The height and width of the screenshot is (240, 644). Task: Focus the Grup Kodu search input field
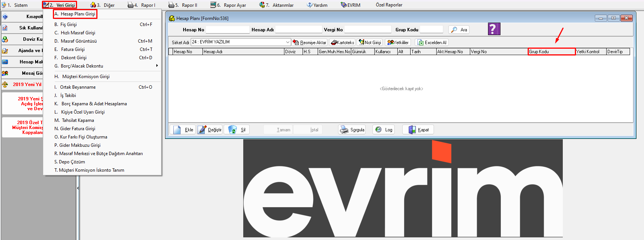pos(431,29)
